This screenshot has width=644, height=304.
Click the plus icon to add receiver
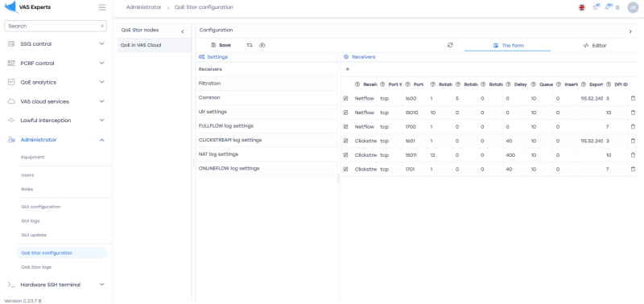click(348, 69)
